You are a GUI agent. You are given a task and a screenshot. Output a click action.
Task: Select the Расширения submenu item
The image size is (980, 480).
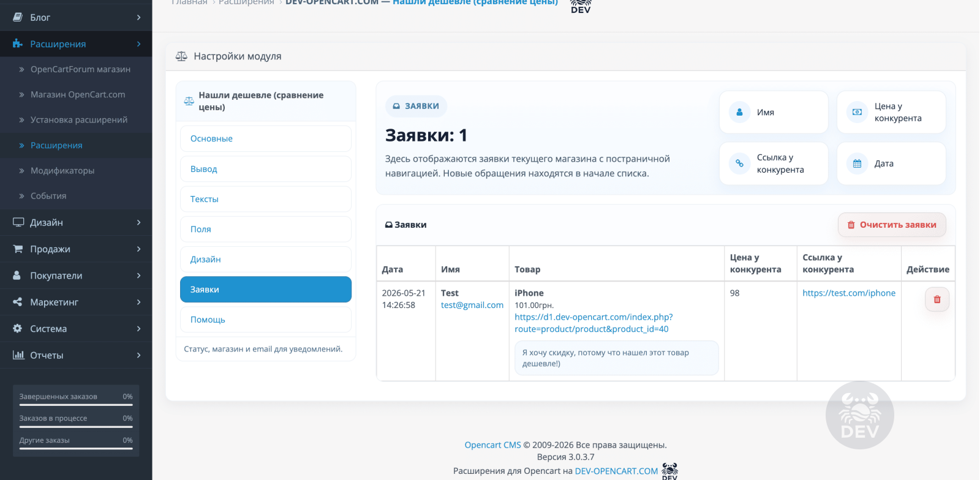[76, 145]
